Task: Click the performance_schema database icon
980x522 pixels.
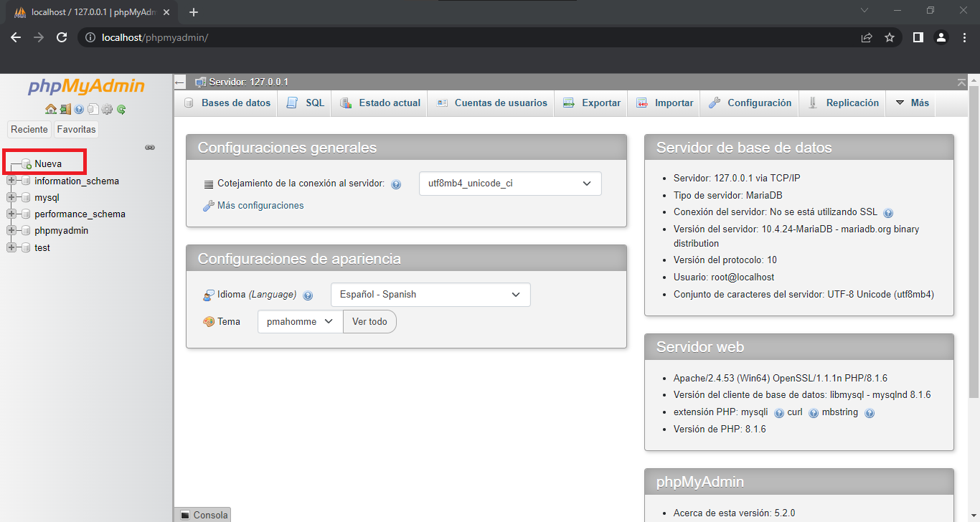Action: point(27,214)
